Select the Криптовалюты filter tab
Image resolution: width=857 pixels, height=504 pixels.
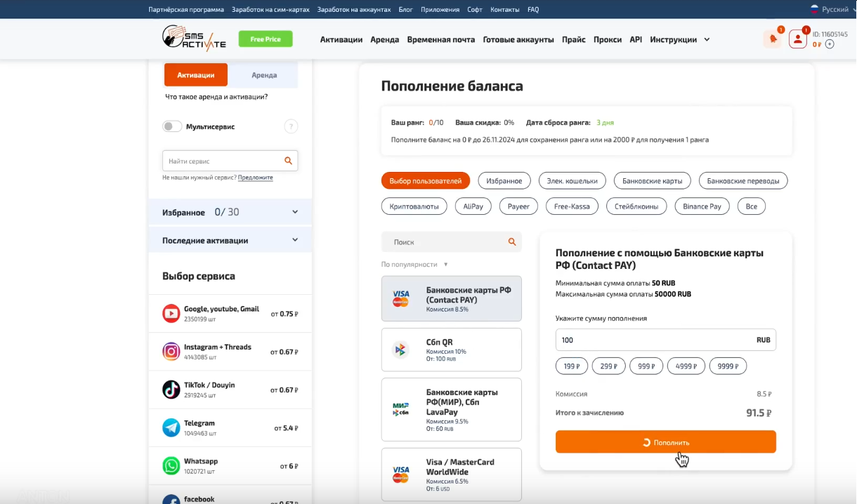(414, 206)
